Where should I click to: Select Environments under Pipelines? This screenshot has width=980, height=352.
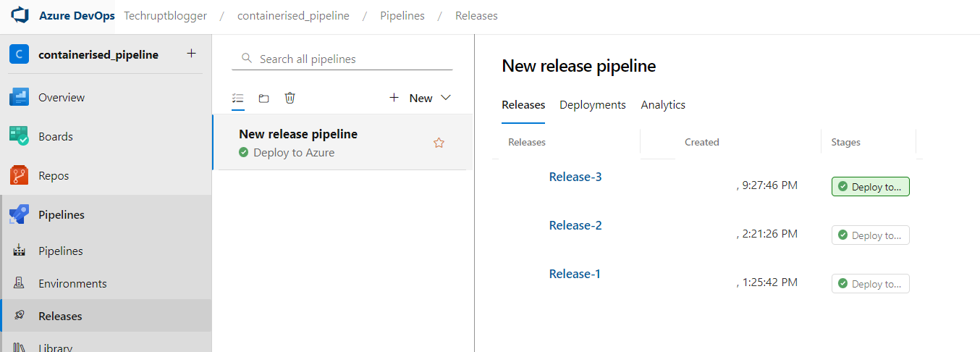(72, 283)
